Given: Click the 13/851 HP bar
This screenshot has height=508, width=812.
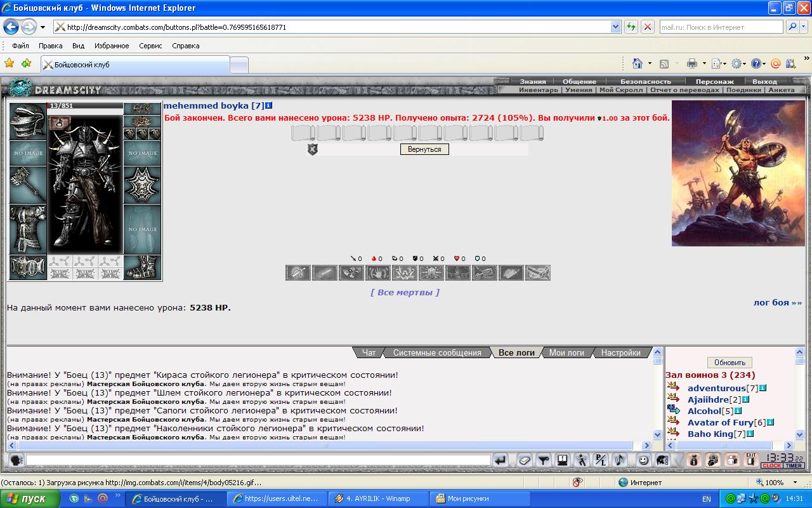Looking at the screenshot, I should [85, 106].
